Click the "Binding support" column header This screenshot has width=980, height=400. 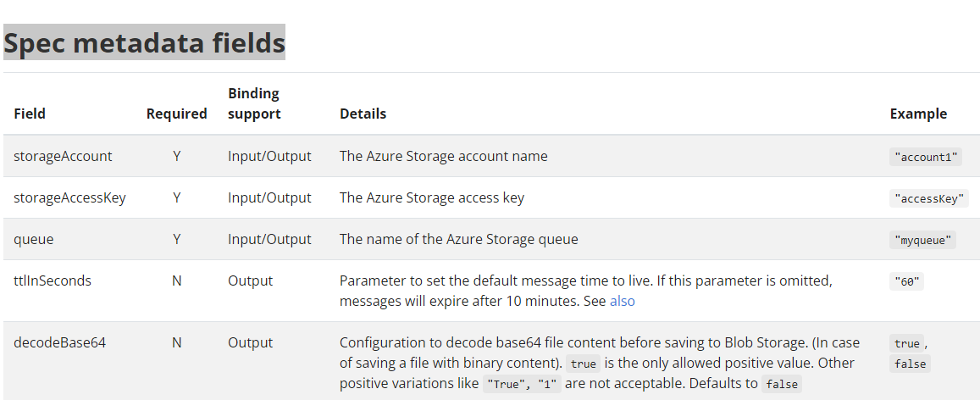[254, 103]
